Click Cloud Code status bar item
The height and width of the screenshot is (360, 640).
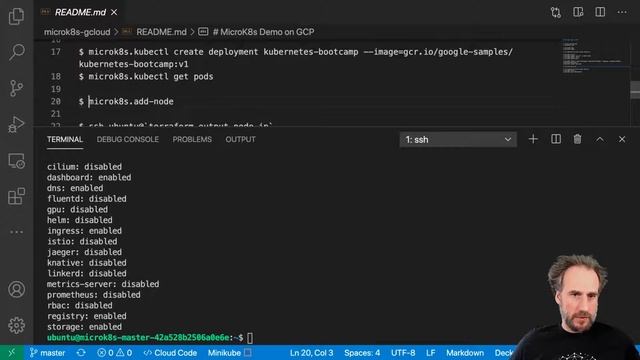170,353
